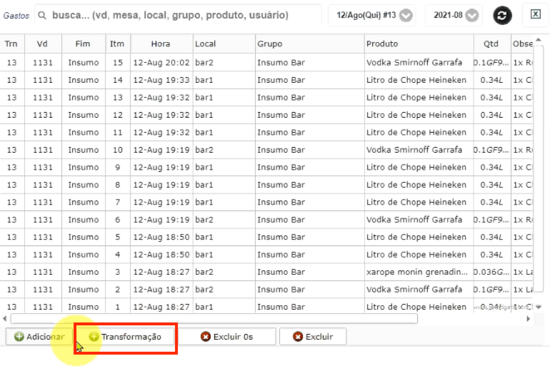Click the horizontal scrollbar left arrow
550x371 pixels.
[5, 319]
